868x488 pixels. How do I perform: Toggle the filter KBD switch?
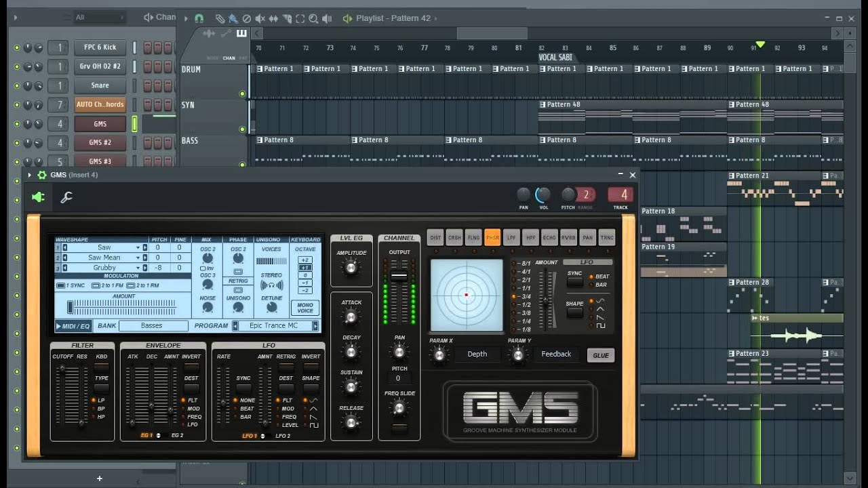(101, 367)
